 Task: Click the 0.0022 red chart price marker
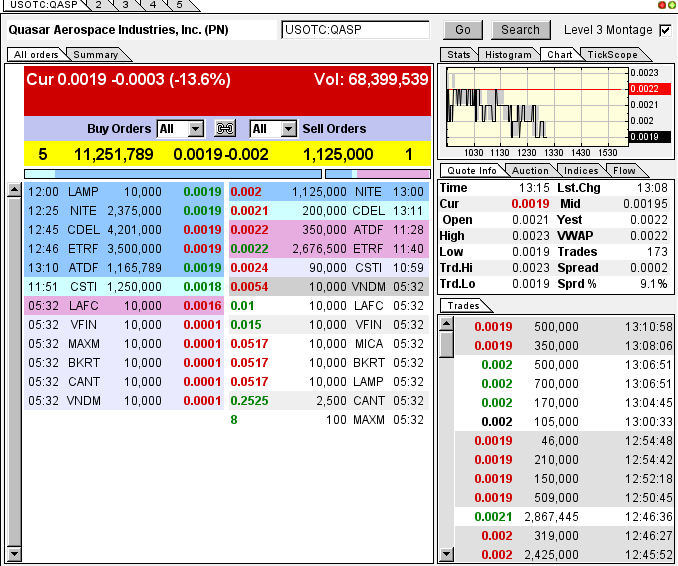click(x=650, y=89)
